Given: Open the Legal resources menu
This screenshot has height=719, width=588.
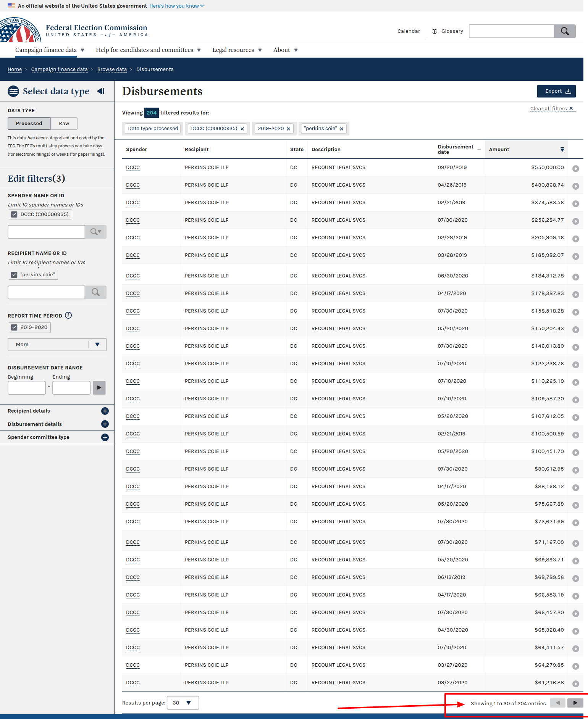Looking at the screenshot, I should pos(237,50).
